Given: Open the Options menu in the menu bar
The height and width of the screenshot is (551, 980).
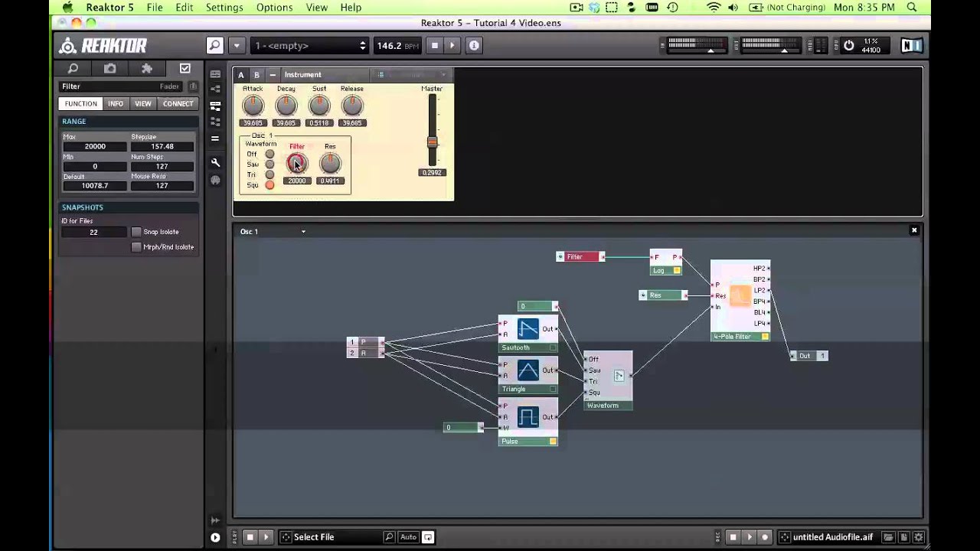Looking at the screenshot, I should pos(274,8).
